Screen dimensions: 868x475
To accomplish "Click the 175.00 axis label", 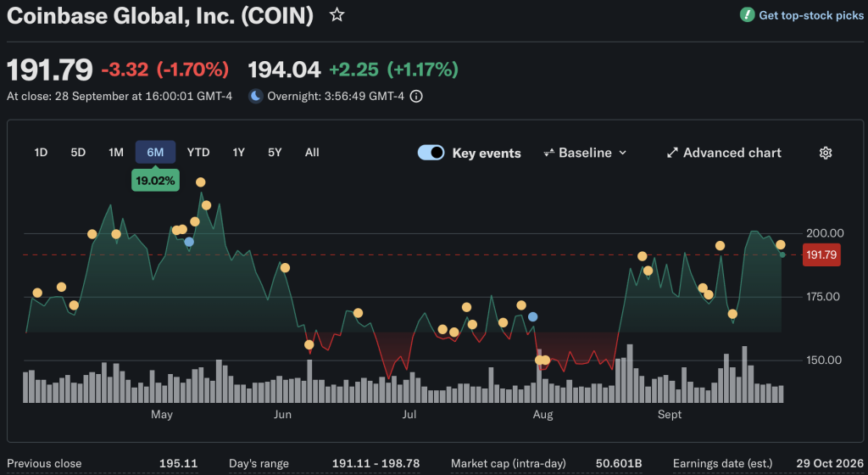I will 823,297.
